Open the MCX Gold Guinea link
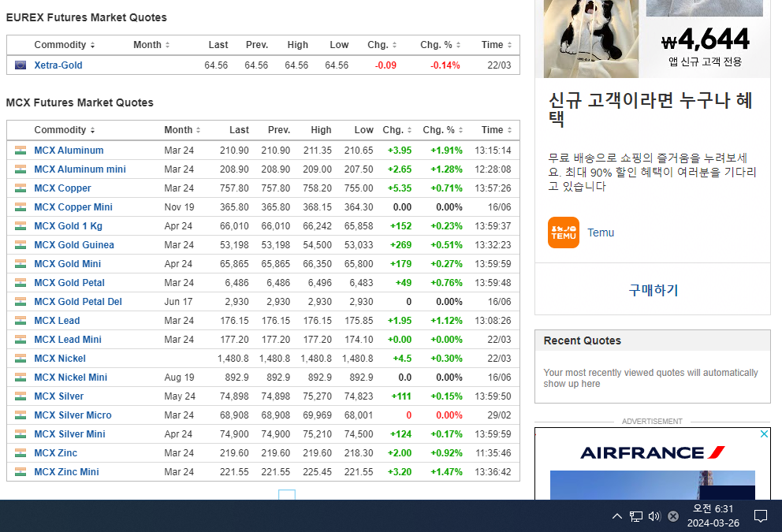 click(x=74, y=245)
